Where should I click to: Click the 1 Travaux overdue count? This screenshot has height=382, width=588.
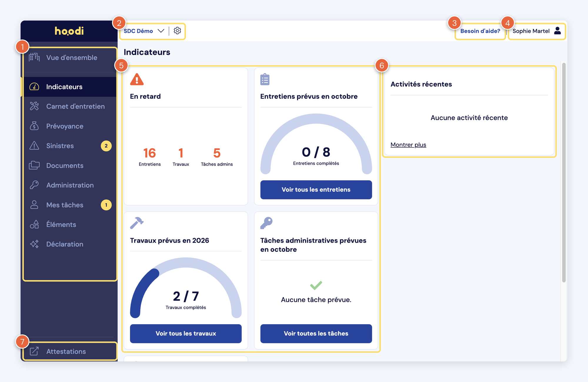coord(181,157)
